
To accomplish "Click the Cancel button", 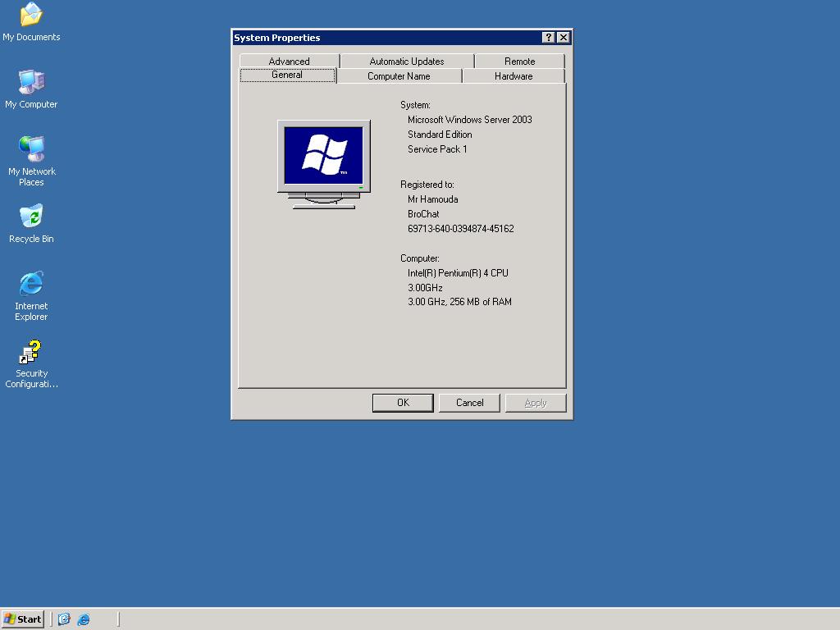I will [x=469, y=403].
